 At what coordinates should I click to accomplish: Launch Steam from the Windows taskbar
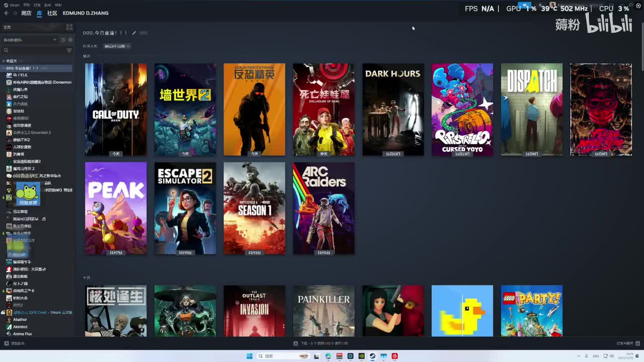click(372, 356)
